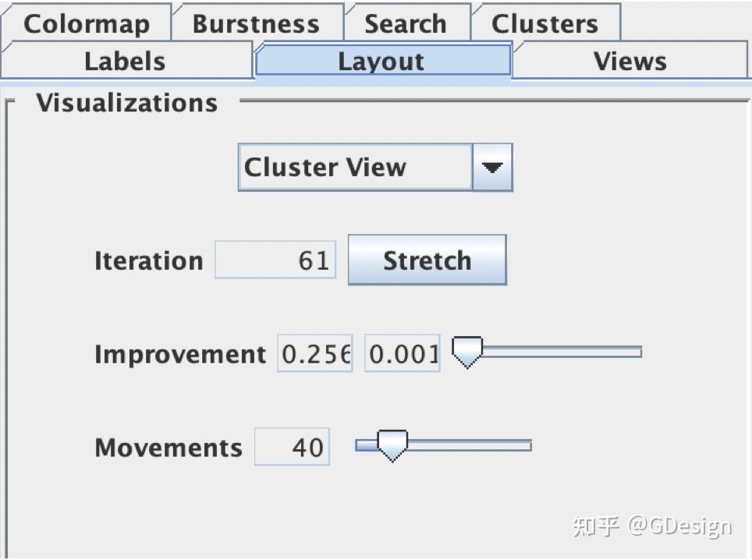752x560 pixels.
Task: Click the Improvement slider track
Action: point(562,353)
